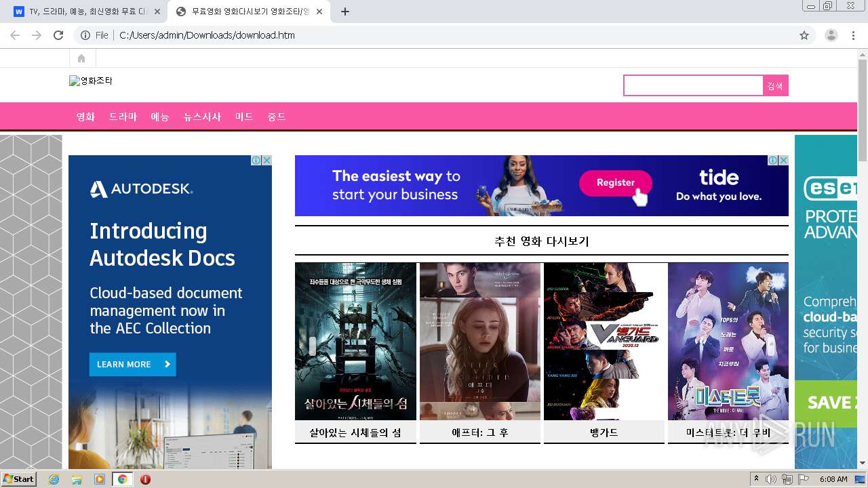Open File Explorer from the taskbar

77,479
